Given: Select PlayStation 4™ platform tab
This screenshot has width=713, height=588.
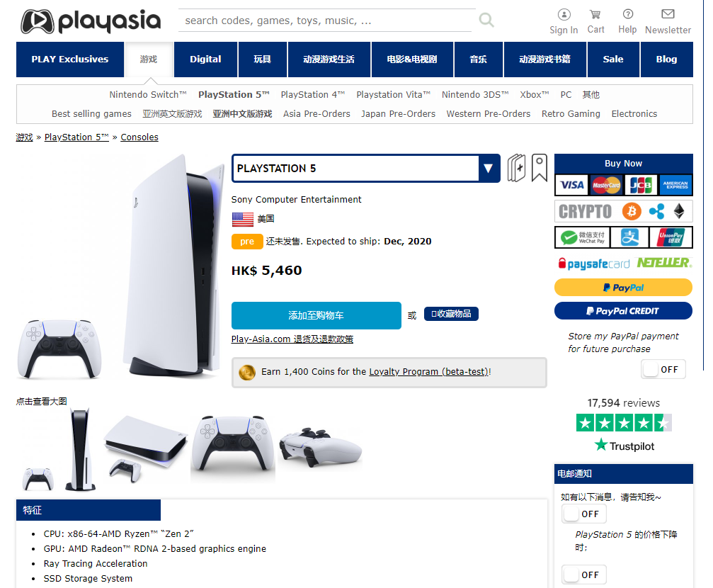Looking at the screenshot, I should point(313,95).
